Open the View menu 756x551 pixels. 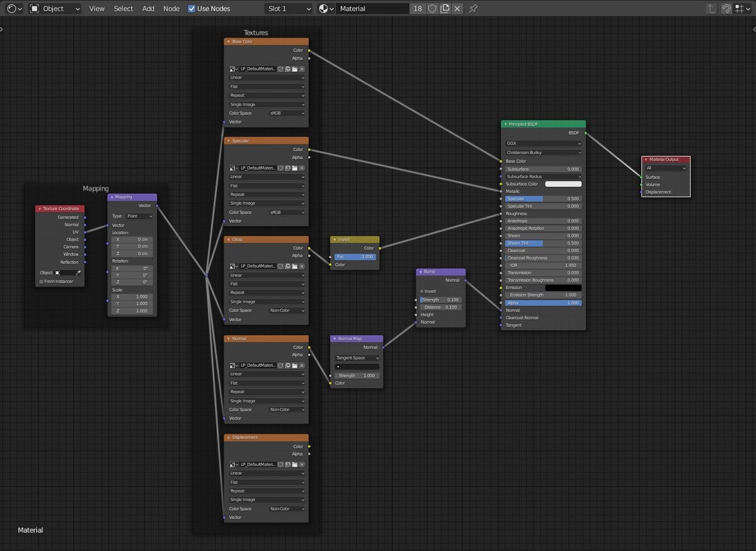pyautogui.click(x=97, y=9)
